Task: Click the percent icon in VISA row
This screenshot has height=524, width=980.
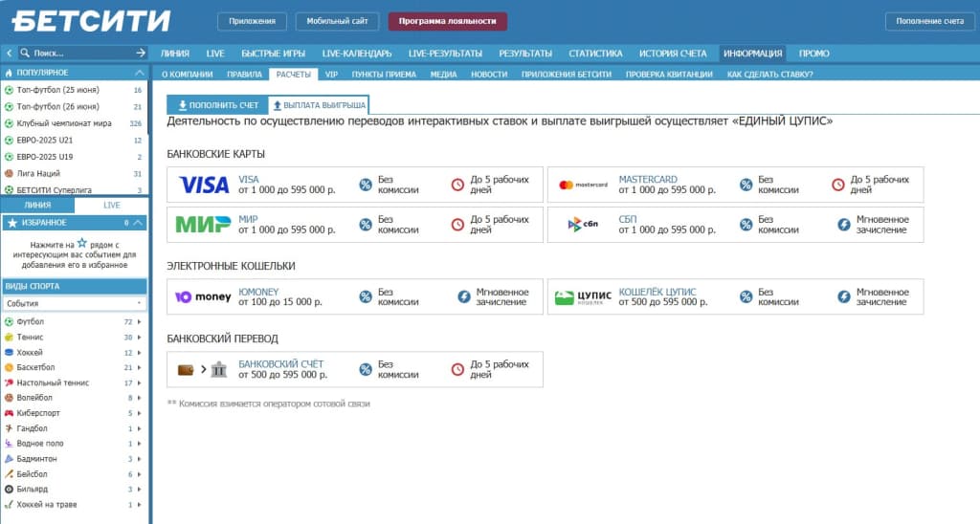Action: tap(366, 185)
